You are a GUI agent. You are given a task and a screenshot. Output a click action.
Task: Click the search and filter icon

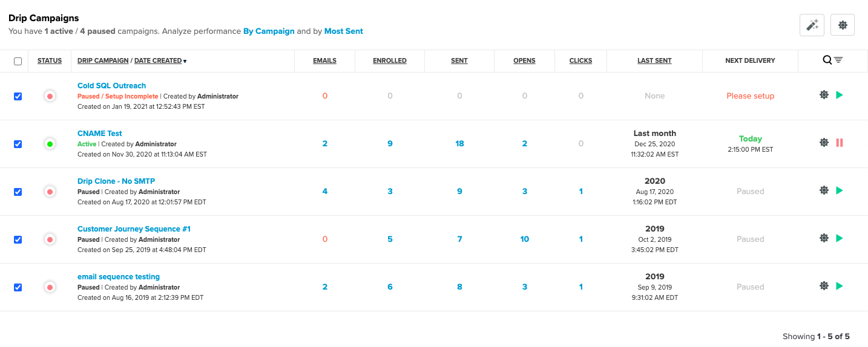point(833,60)
